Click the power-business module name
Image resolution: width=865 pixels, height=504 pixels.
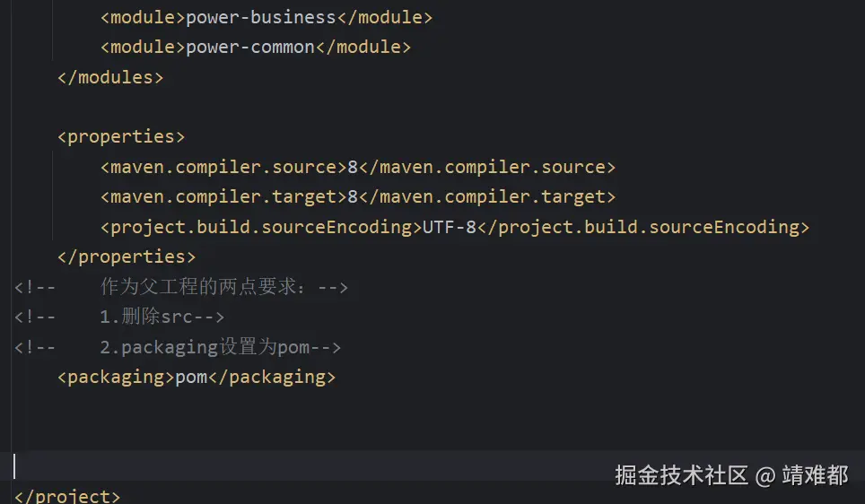pos(260,17)
